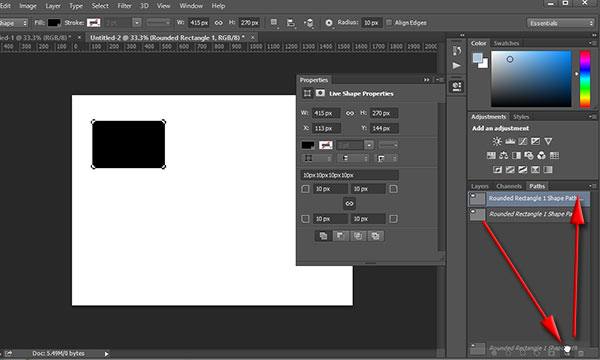Open the gear geometry options beside Radius
This screenshot has height=360, width=600.
[329, 23]
